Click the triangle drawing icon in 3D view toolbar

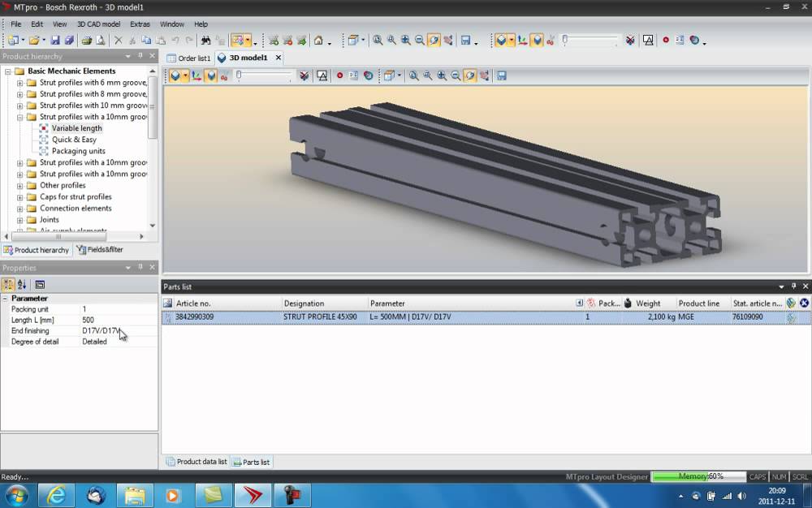(322, 76)
